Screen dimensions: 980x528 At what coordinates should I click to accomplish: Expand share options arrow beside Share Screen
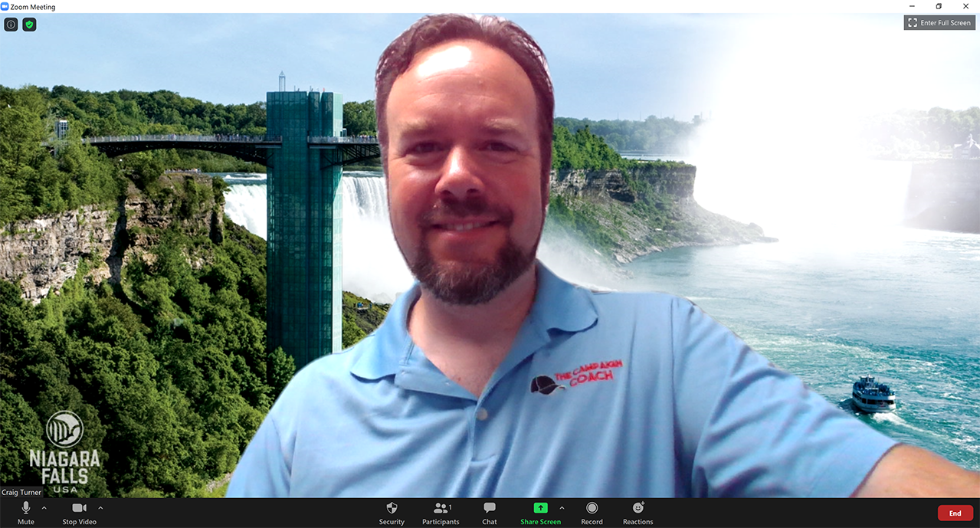[x=562, y=508]
